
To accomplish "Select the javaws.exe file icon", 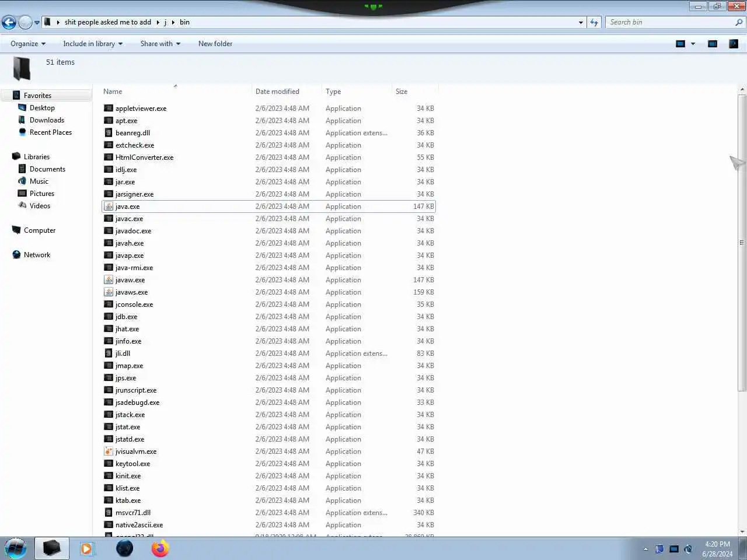I will point(109,292).
